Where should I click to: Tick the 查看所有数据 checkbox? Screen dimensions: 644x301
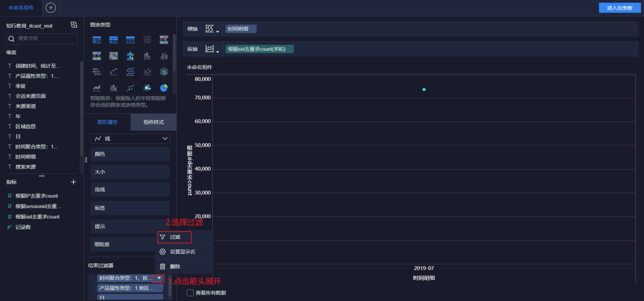point(190,293)
